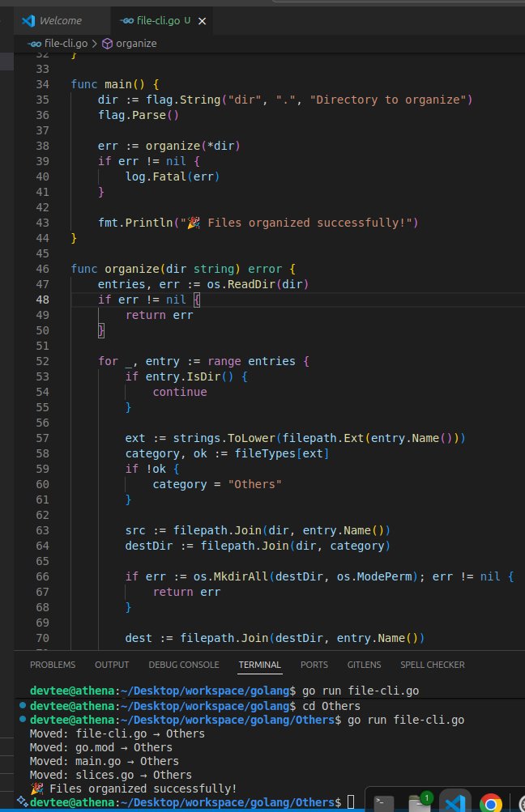Click the "Others" string literal in code
This screenshot has width=525, height=812.
coord(255,484)
